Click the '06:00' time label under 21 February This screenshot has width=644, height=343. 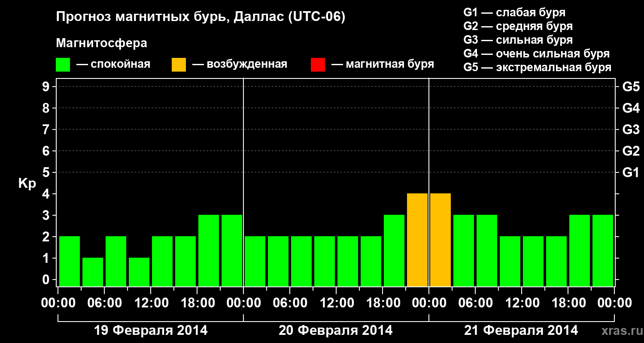pos(475,303)
